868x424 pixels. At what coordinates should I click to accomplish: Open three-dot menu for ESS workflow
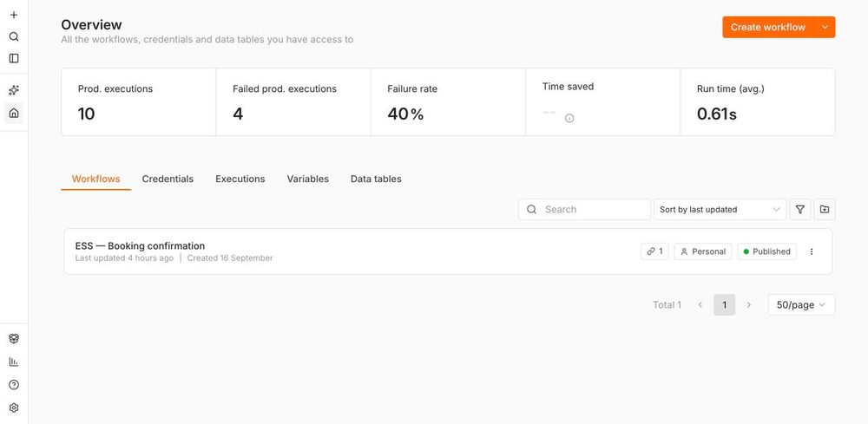click(812, 251)
